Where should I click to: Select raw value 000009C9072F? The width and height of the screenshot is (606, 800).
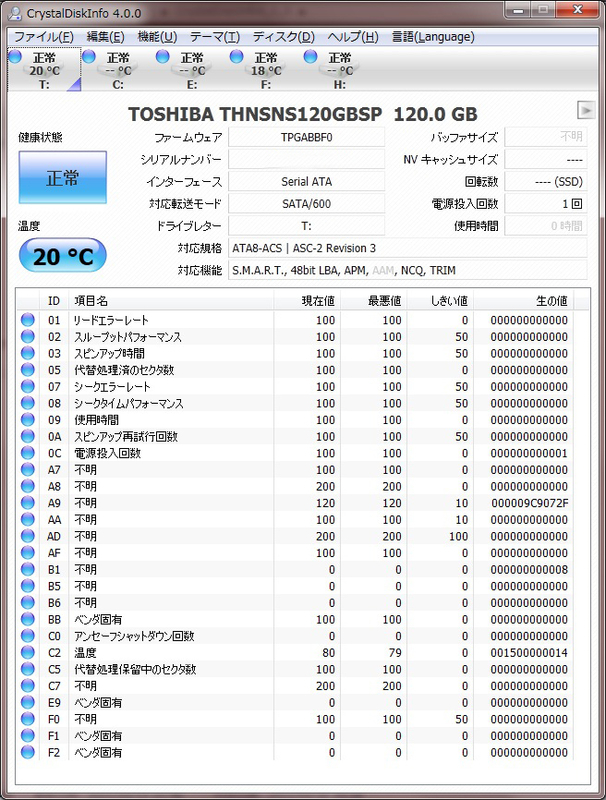(529, 503)
